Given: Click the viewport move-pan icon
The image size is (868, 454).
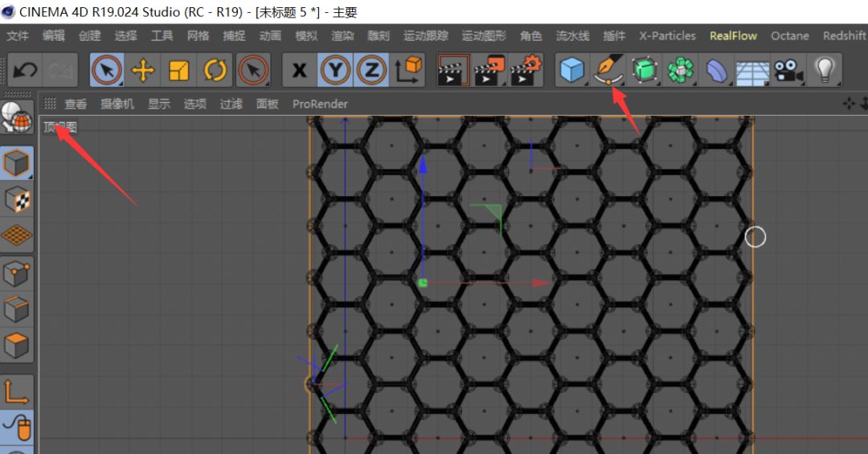Looking at the screenshot, I should (x=849, y=104).
